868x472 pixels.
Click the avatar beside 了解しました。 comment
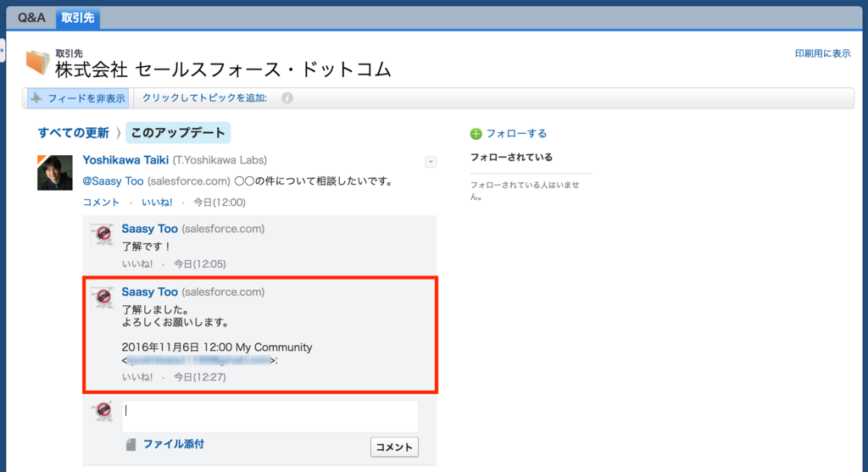tap(103, 297)
